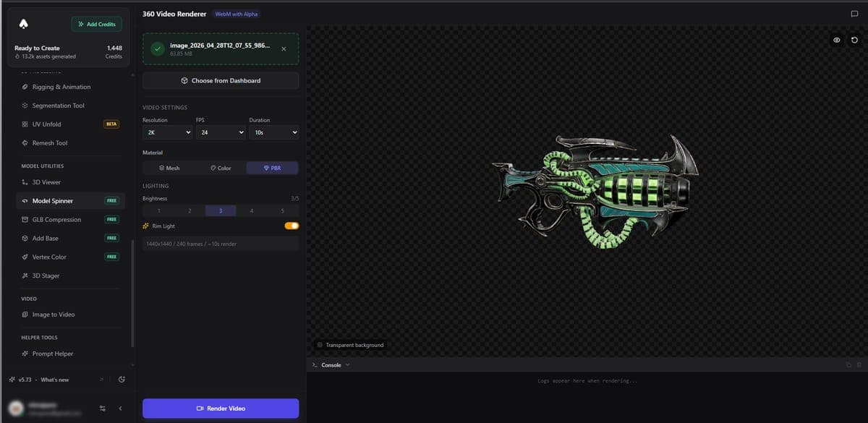Select the PBR material tab
868x423 pixels.
coord(272,168)
